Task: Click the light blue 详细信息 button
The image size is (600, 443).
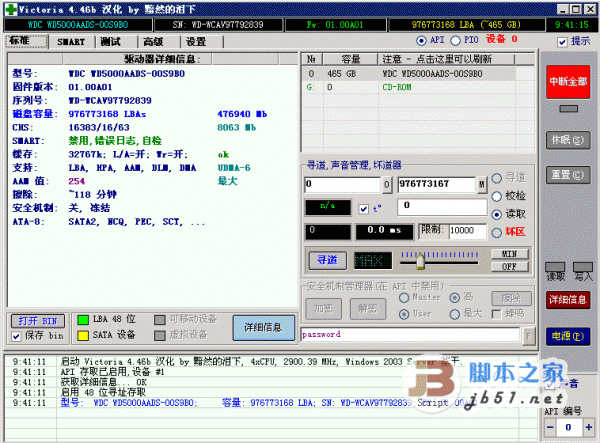Action: 264,327
